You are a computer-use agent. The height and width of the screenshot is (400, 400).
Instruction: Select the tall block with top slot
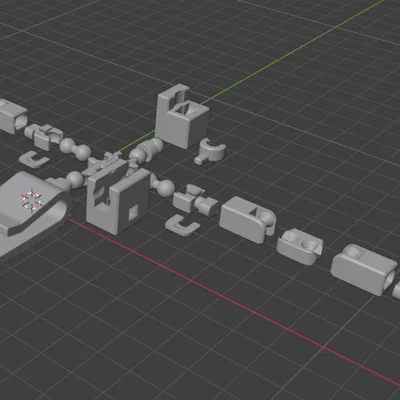coord(182,116)
